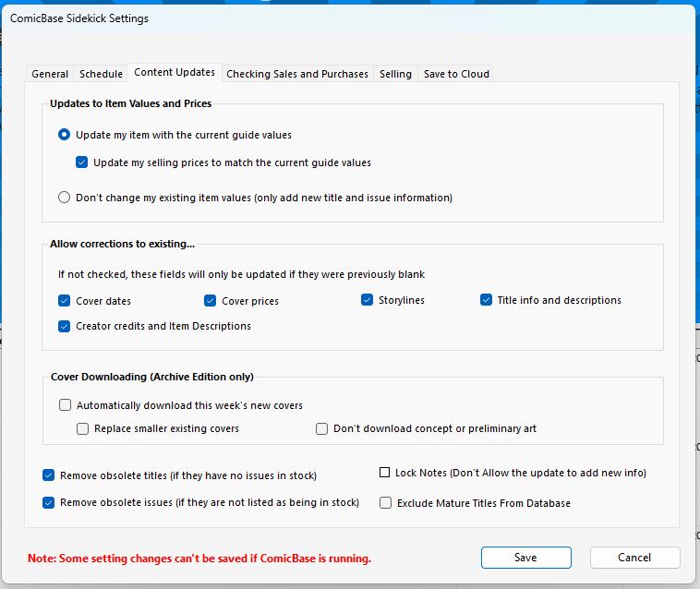The width and height of the screenshot is (700, 589).
Task: Click the 'If not checked, these fields' hint text
Action: [x=241, y=274]
